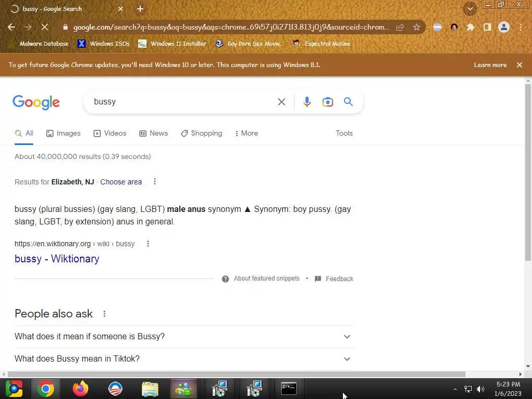532x399 pixels.
Task: Stop loading the page
Action: (45, 27)
